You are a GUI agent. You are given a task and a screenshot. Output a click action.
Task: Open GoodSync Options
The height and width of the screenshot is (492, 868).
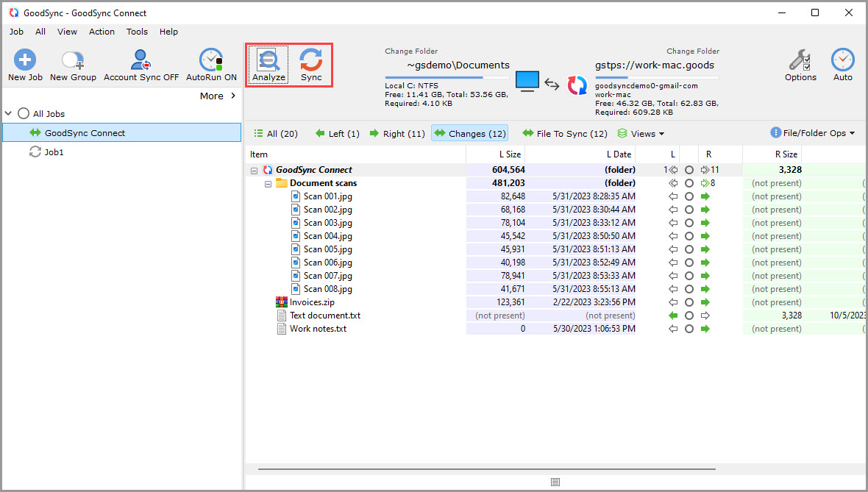[x=800, y=63]
